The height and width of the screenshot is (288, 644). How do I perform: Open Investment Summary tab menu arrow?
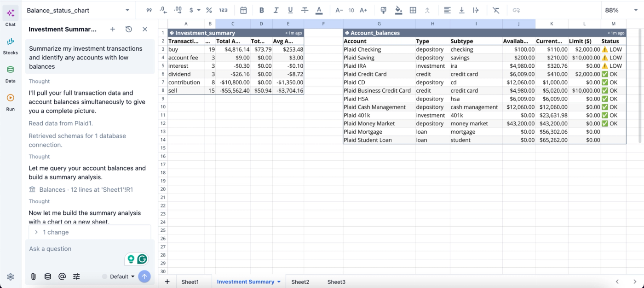point(279,282)
